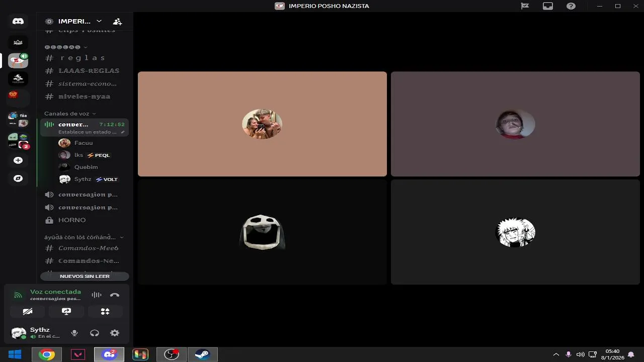This screenshot has height=362, width=644.
Task: Open Discord direct messages home icon
Action: [x=18, y=21]
